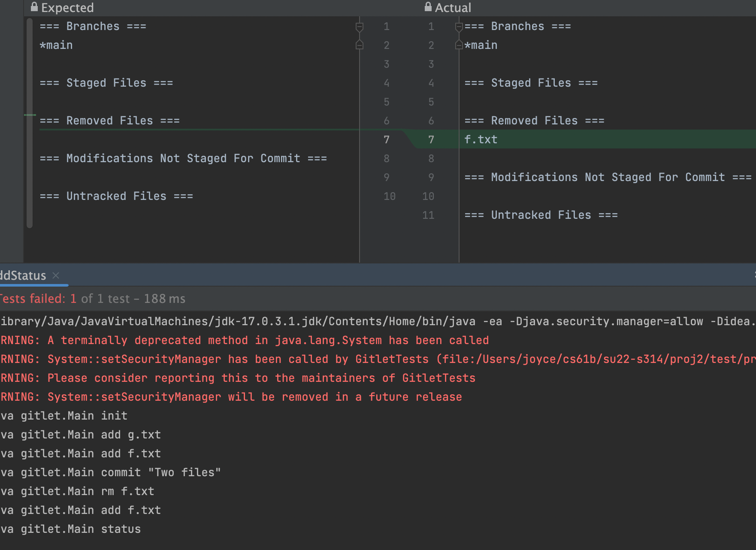Click the lock icon beside Expected
This screenshot has height=550, width=756.
click(x=34, y=7)
